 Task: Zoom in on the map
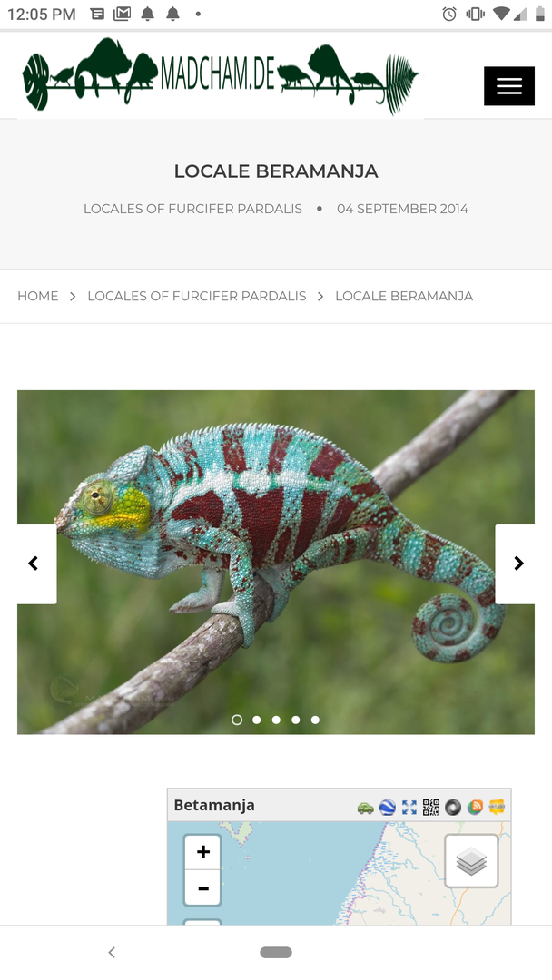click(x=202, y=852)
